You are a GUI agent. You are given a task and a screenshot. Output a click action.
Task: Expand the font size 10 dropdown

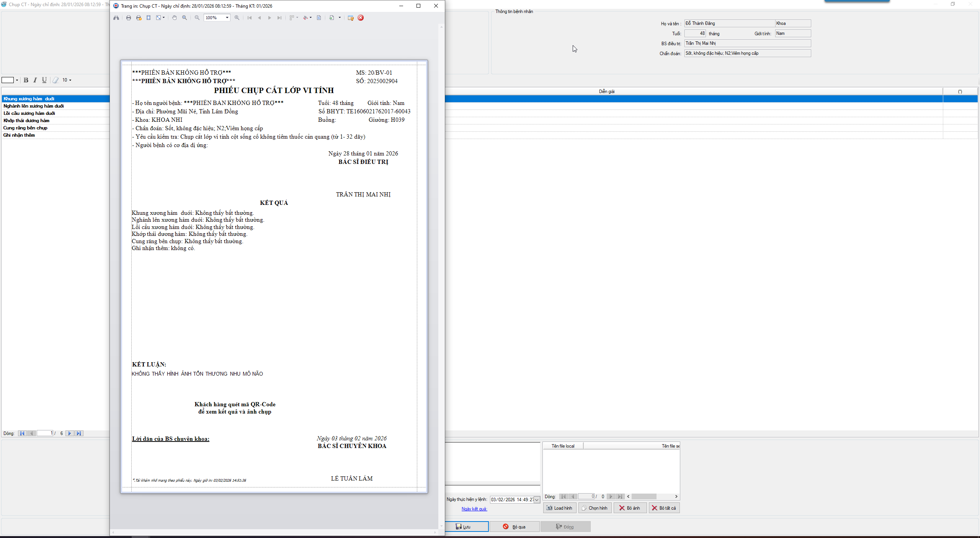click(70, 80)
